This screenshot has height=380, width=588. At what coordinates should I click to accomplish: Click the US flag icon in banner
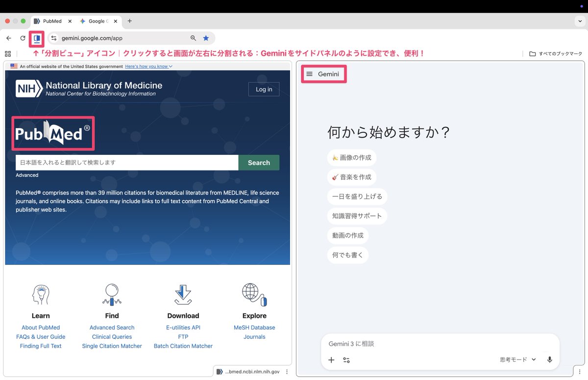point(14,66)
